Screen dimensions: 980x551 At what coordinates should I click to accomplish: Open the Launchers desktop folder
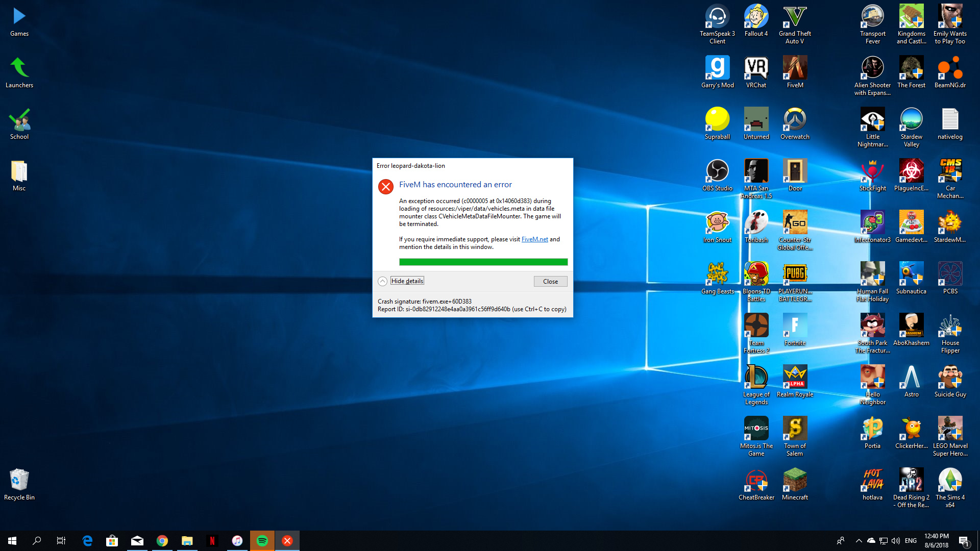click(19, 72)
